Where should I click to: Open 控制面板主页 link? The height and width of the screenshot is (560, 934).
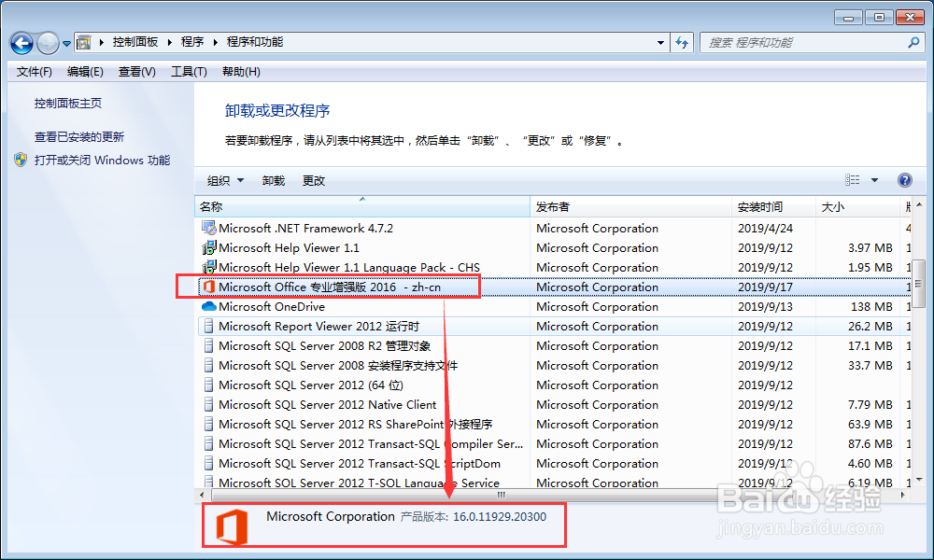point(68,103)
